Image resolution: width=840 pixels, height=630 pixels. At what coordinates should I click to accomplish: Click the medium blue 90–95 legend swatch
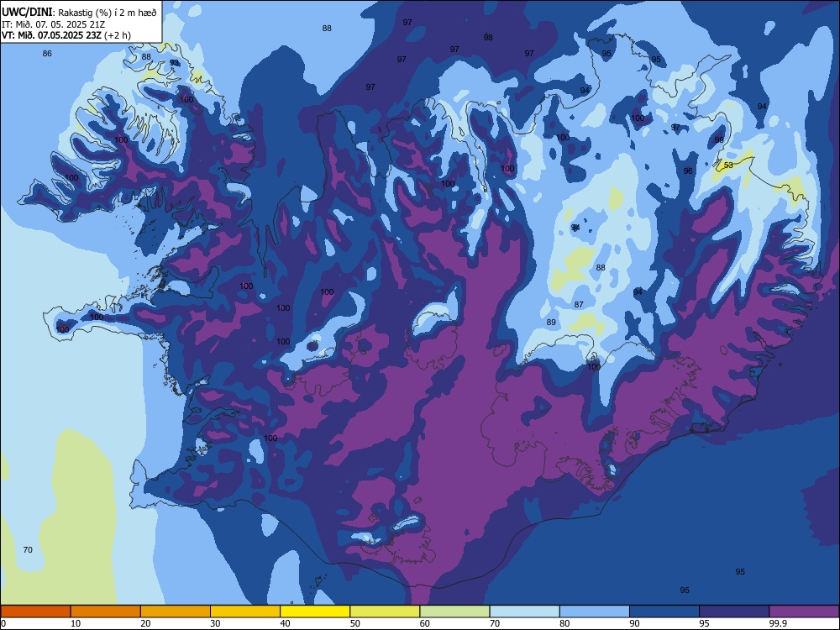click(x=664, y=612)
